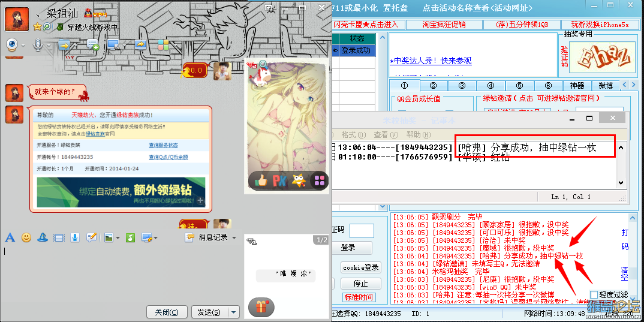Viewport: 644px width, 322px height.
Task: Select tab ① in the lottery tool
Action: (404, 85)
